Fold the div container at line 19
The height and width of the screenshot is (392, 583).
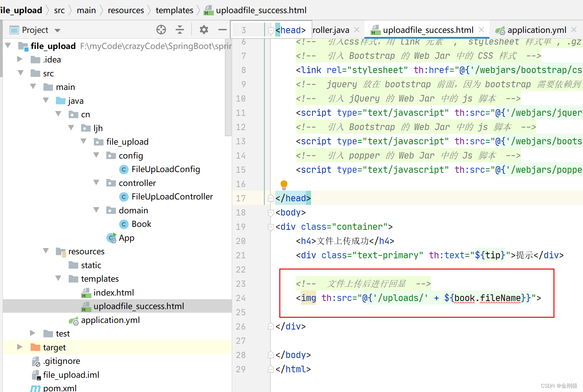click(271, 227)
